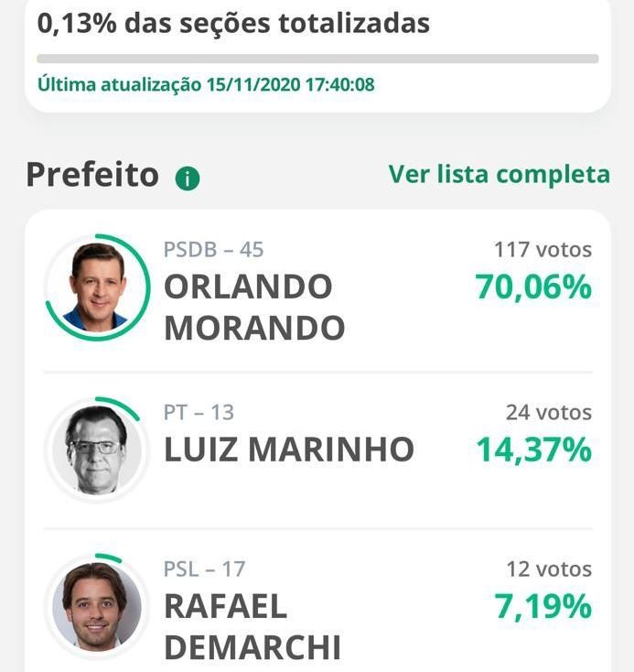The image size is (634, 672).
Task: Click the PT – 13 party label
Action: pos(199,412)
